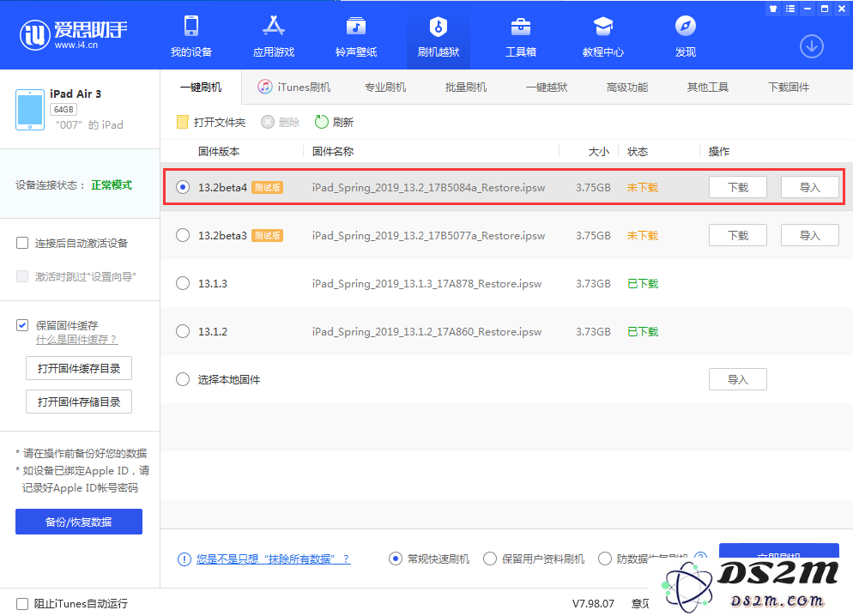This screenshot has height=616, width=853.
Task: Click the 刷新 refresh toolbar button
Action: point(334,123)
